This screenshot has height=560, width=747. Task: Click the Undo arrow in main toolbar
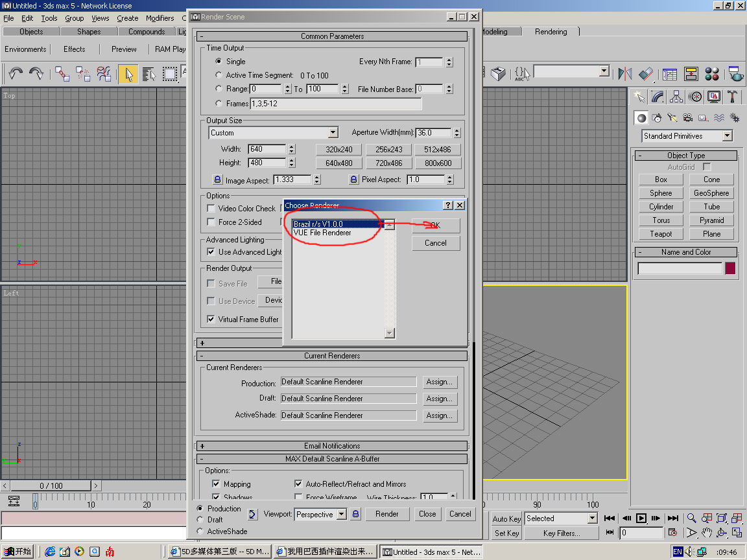(16, 74)
